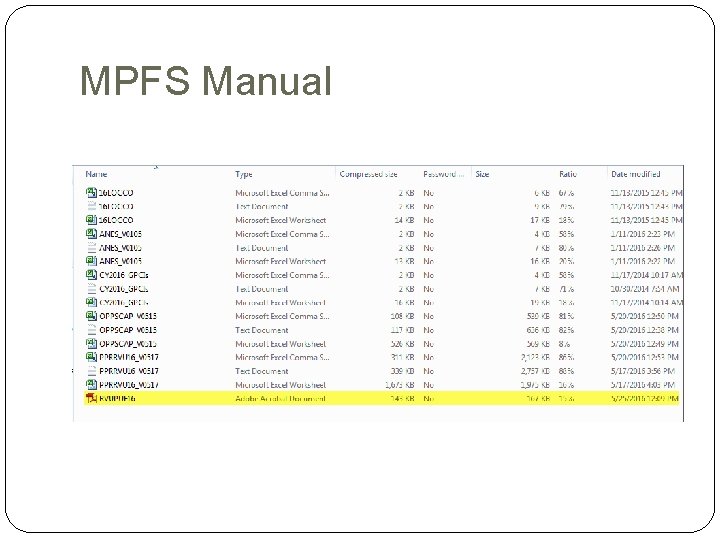
Task: Click '2,757 KB' size in PPRRVU16_V0517 text row
Action: 535,371
